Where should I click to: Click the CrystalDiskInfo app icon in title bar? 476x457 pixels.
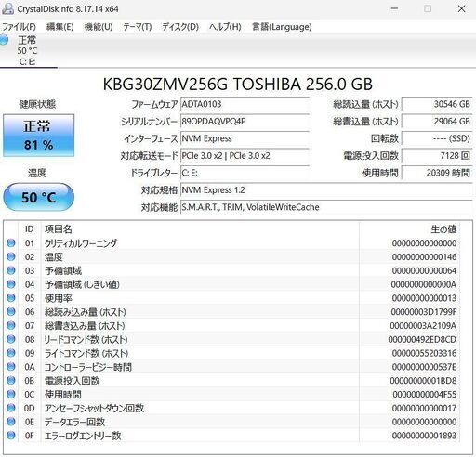[7, 8]
